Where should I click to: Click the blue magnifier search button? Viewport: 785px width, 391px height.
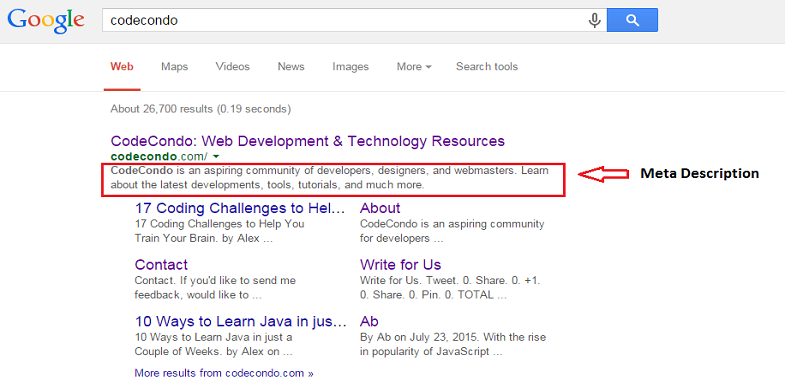632,21
